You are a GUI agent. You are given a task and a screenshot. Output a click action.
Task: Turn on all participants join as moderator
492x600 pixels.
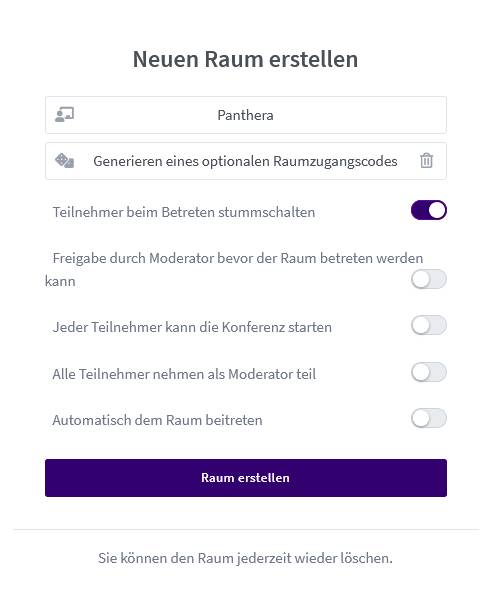pyautogui.click(x=428, y=372)
